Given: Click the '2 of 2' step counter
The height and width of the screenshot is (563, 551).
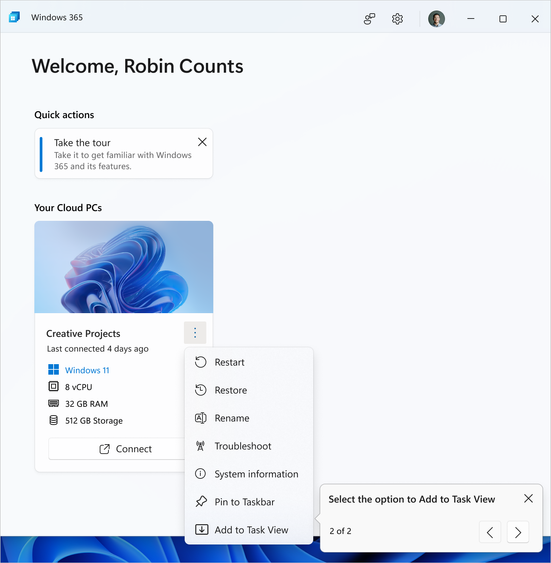Looking at the screenshot, I should [x=340, y=531].
